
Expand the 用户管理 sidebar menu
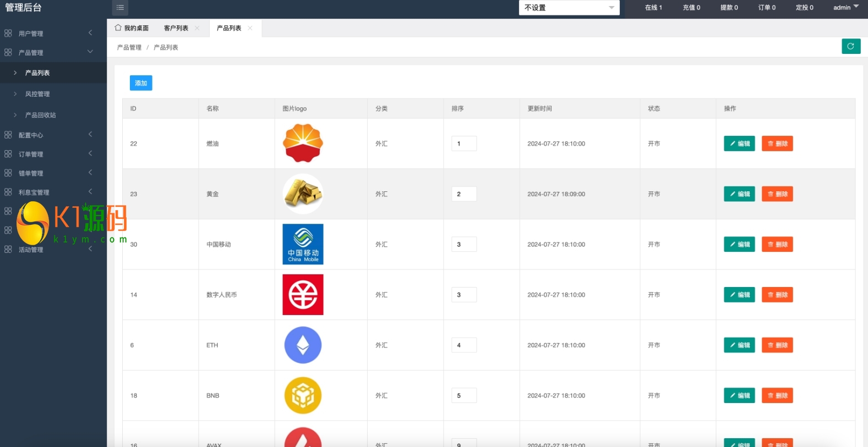[x=53, y=33]
